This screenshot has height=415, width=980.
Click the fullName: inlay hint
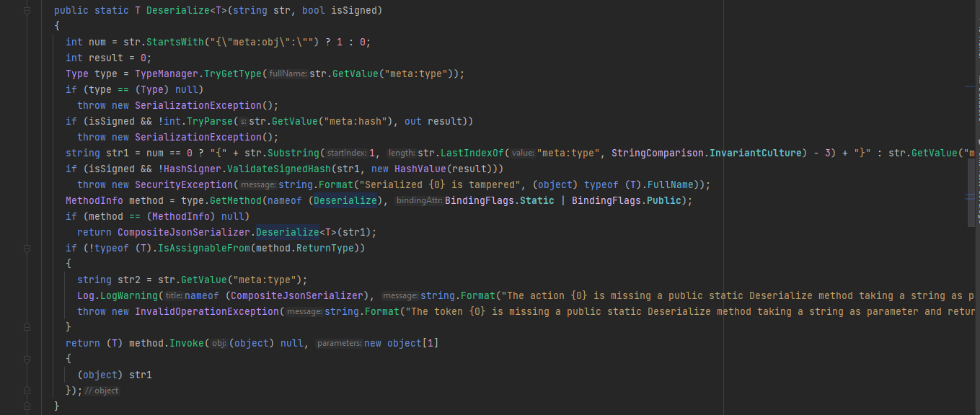pyautogui.click(x=288, y=73)
